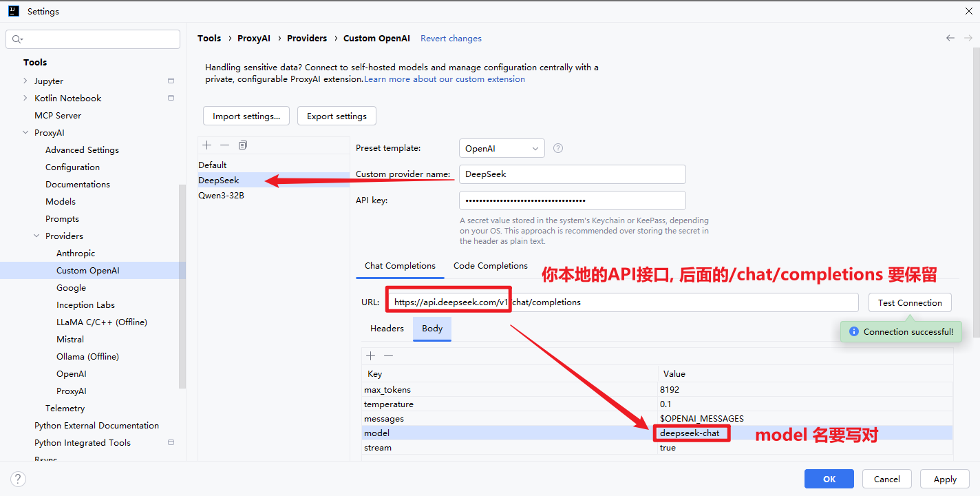The width and height of the screenshot is (980, 496).
Task: Click the Preset template help icon
Action: click(x=558, y=148)
